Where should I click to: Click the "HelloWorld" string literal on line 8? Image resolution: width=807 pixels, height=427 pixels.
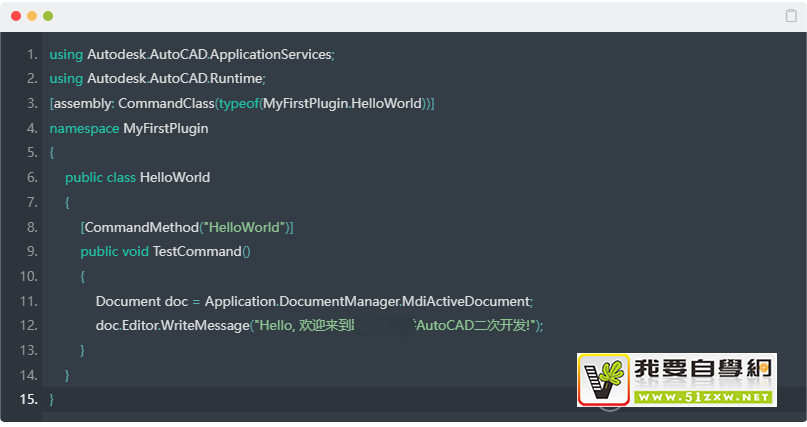point(244,227)
